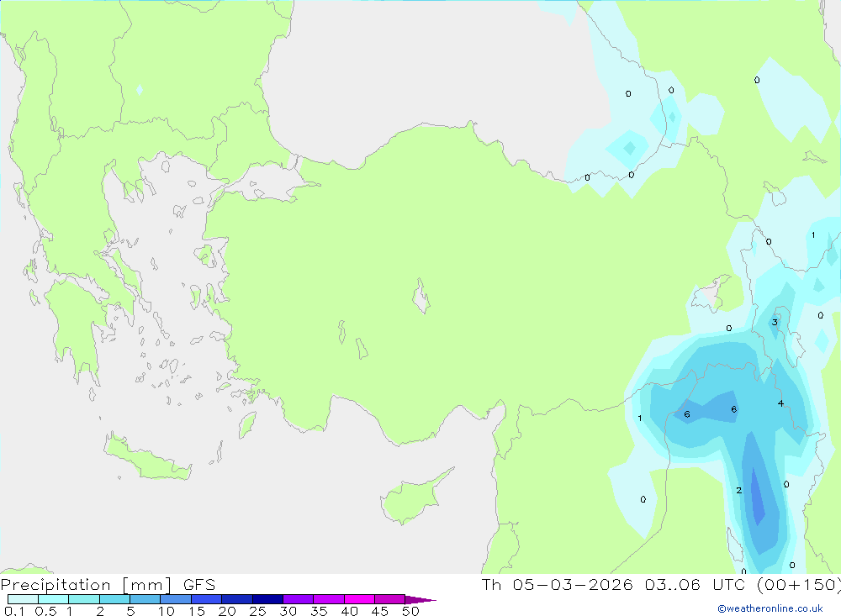Click the 2–5 mm legend color swatch
Viewport: 841px width, 616px height.
point(114,599)
